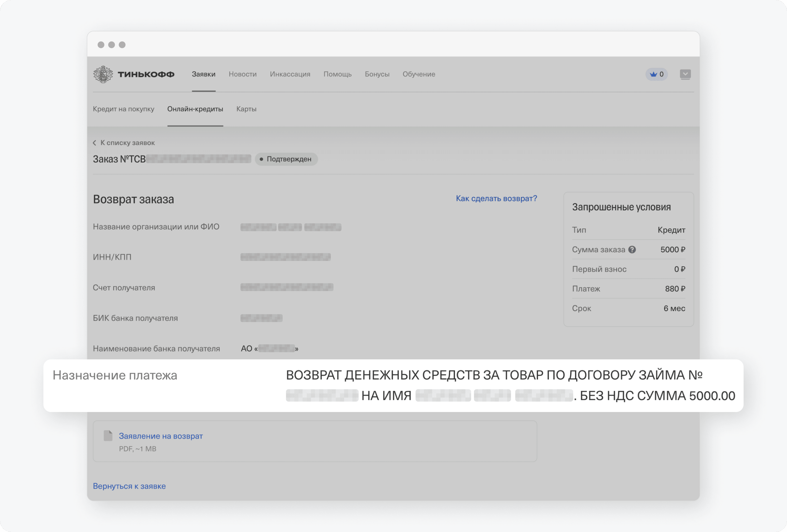Image resolution: width=787 pixels, height=532 pixels.
Task: Open the Обучение menu item
Action: point(419,74)
